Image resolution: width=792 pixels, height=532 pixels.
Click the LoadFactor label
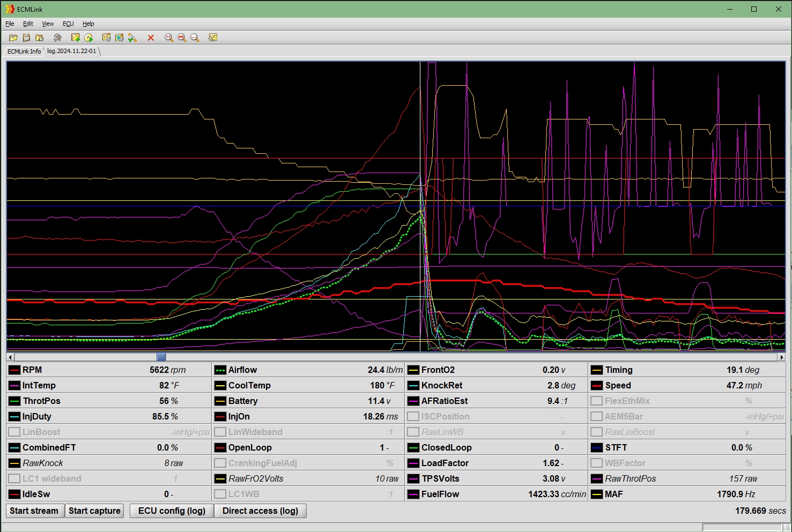point(445,463)
